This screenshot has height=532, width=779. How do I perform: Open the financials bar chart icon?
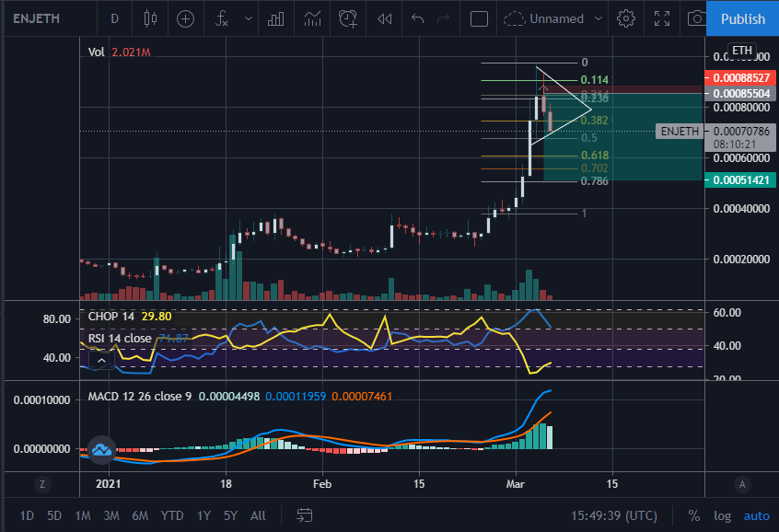tap(275, 19)
